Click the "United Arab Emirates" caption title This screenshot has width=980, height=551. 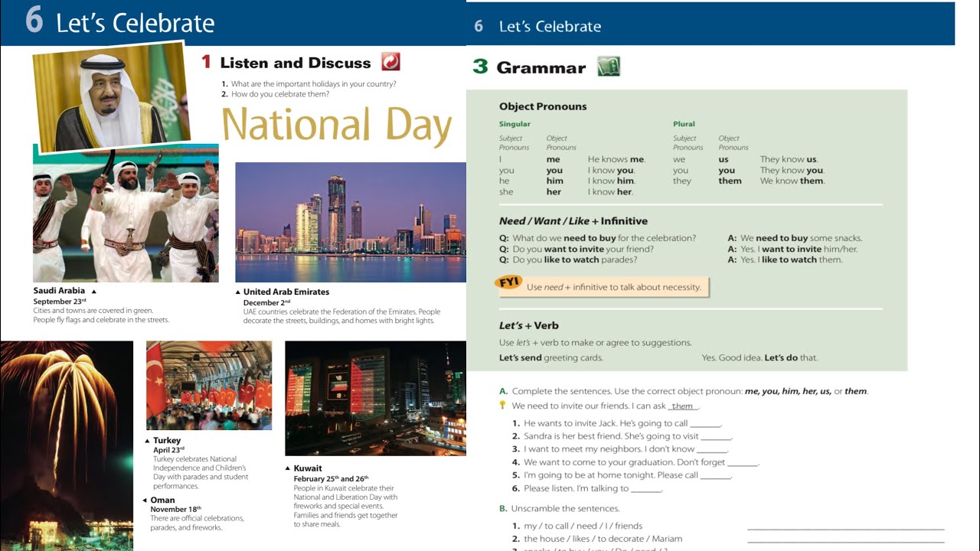(x=286, y=292)
